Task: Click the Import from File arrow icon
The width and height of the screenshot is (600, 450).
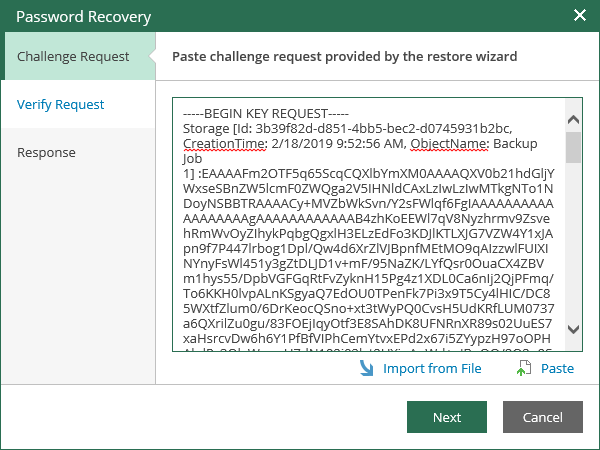Action: [366, 369]
